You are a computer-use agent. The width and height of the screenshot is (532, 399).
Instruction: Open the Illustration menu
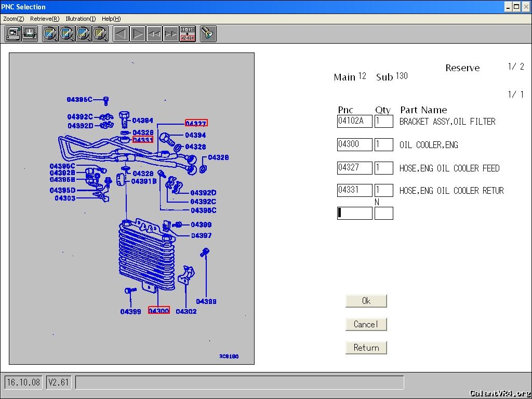(81, 19)
